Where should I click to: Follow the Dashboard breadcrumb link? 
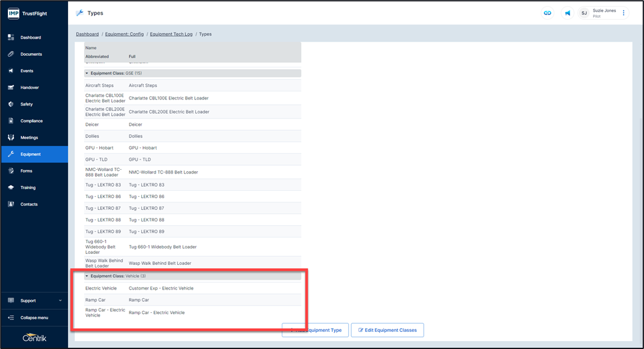(x=87, y=34)
